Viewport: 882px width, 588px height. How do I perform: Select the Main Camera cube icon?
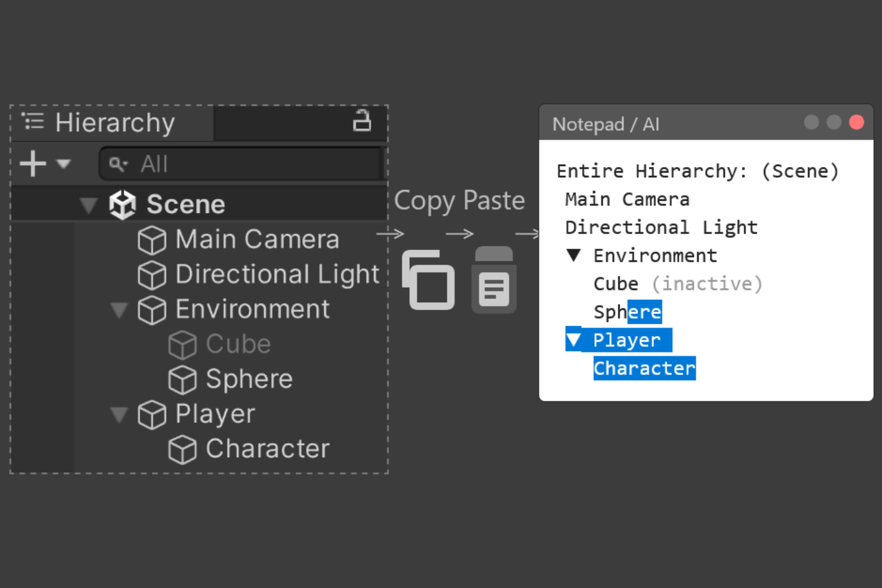(x=152, y=240)
